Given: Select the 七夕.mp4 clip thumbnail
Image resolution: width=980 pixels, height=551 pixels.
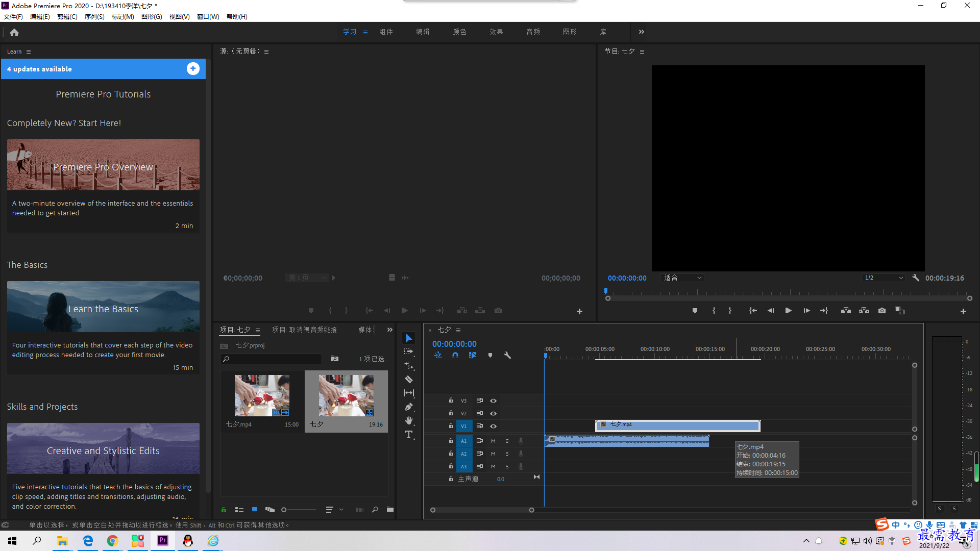Looking at the screenshot, I should click(262, 395).
